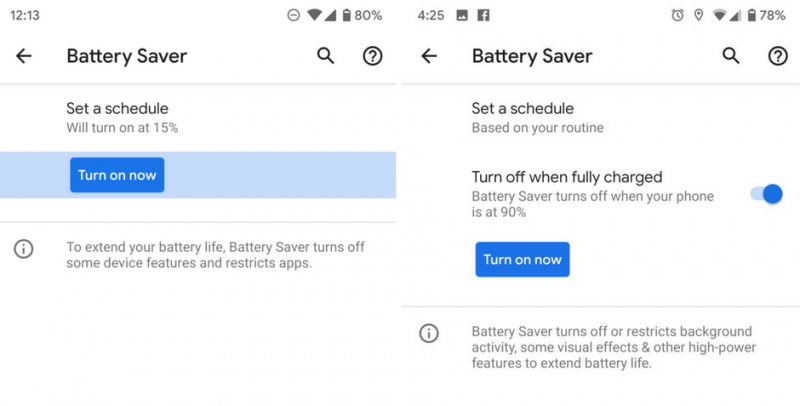
Task: Open help icon on the 12:13 screen
Action: (372, 56)
